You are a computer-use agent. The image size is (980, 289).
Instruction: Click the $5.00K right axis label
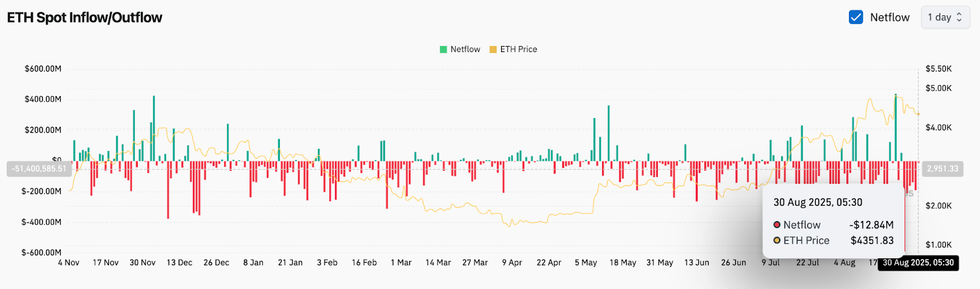pos(938,88)
